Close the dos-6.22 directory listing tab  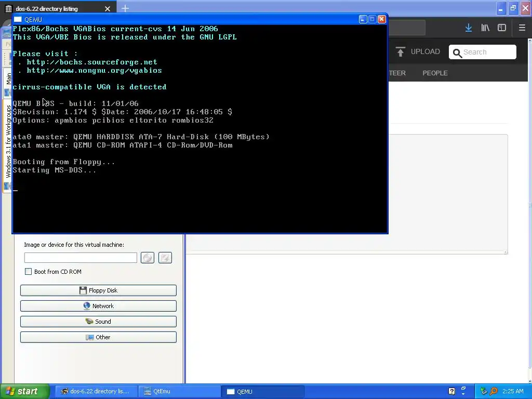coord(108,9)
